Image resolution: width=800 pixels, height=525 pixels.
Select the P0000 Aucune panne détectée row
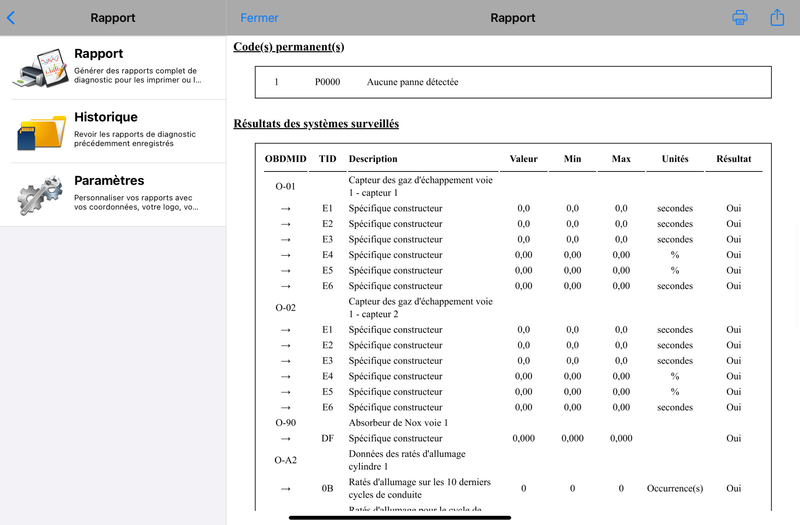(513, 82)
